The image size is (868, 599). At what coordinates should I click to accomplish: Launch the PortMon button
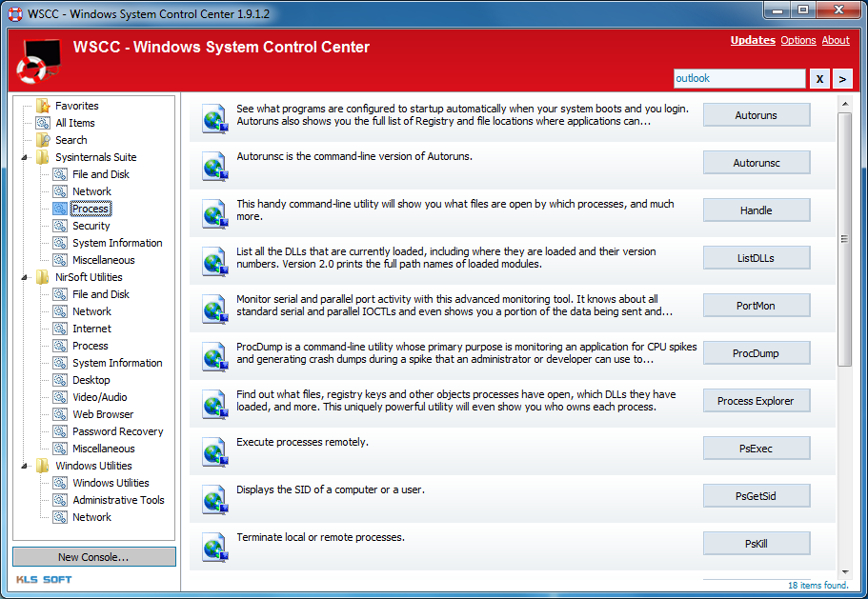click(757, 306)
